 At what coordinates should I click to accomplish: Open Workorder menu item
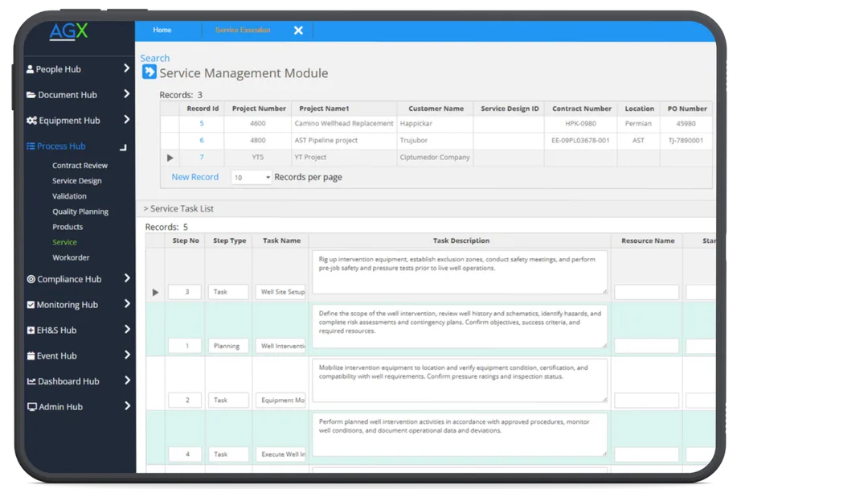(x=71, y=257)
